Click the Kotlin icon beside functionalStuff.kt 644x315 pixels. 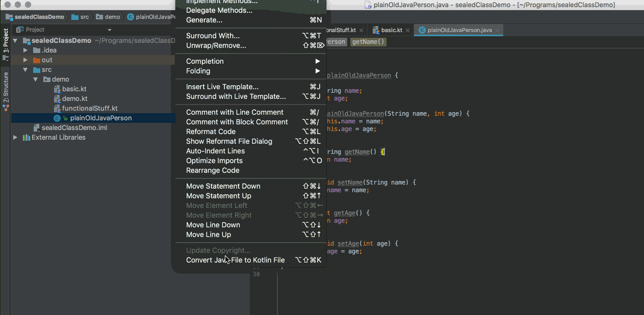57,108
